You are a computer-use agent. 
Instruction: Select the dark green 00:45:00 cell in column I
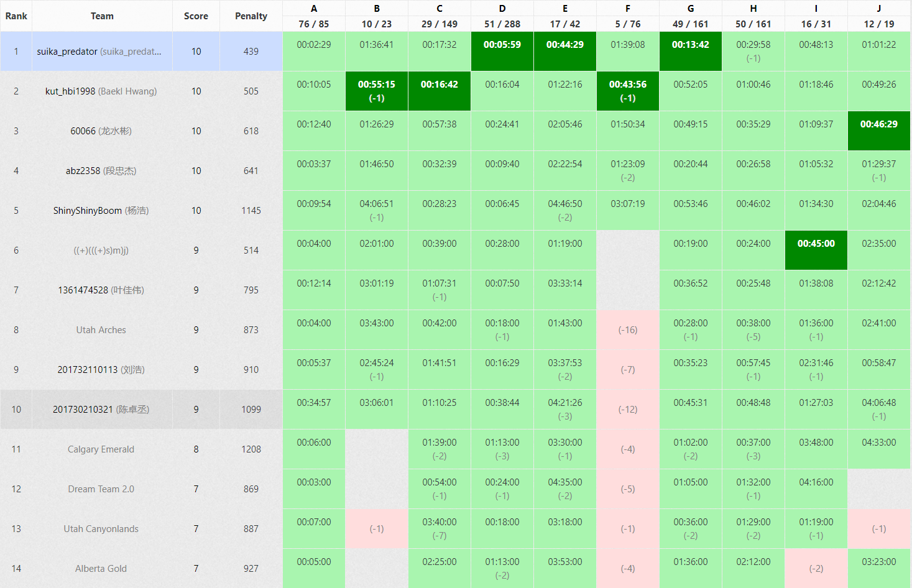(x=816, y=250)
